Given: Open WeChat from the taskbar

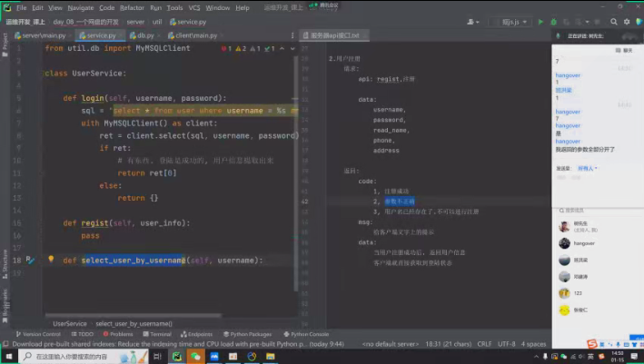Looking at the screenshot, I should 195,356.
